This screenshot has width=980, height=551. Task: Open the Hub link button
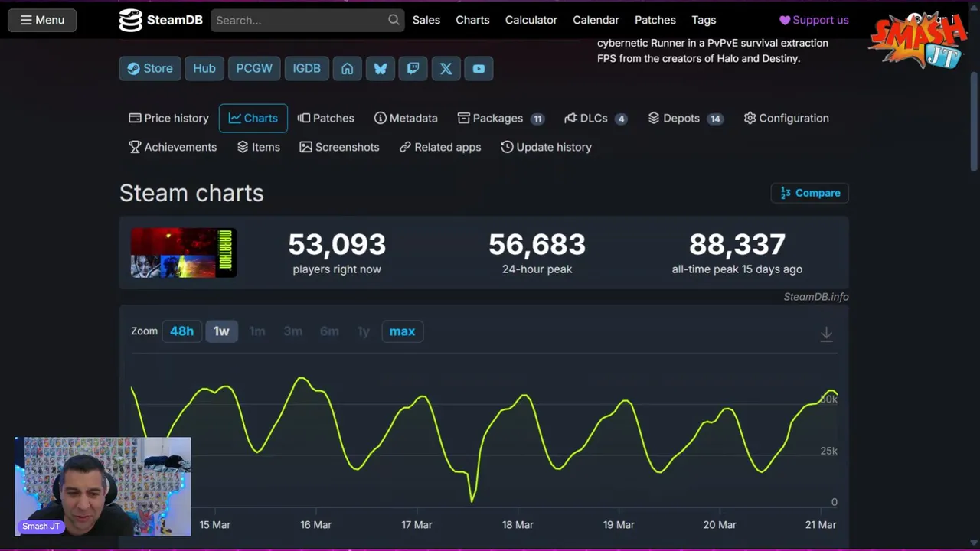(x=204, y=68)
